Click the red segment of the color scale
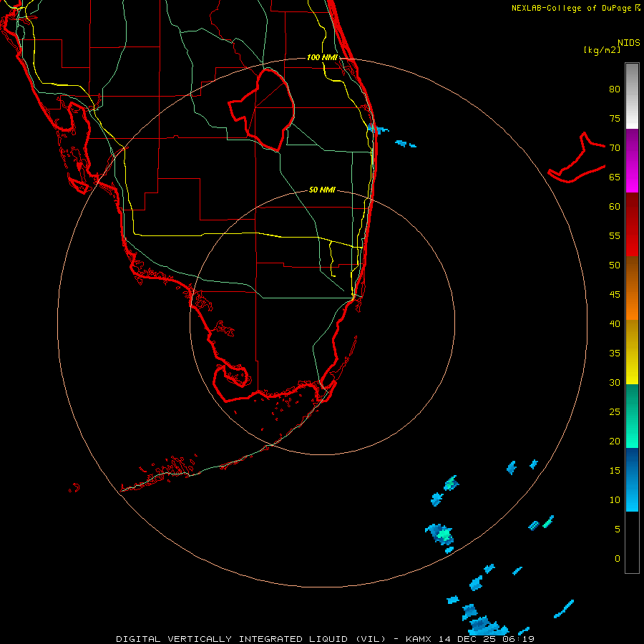This screenshot has width=644, height=644. tap(632, 225)
